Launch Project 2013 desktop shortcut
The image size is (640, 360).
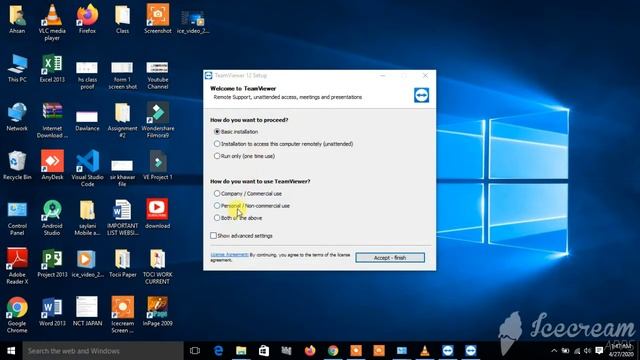[x=52, y=263]
